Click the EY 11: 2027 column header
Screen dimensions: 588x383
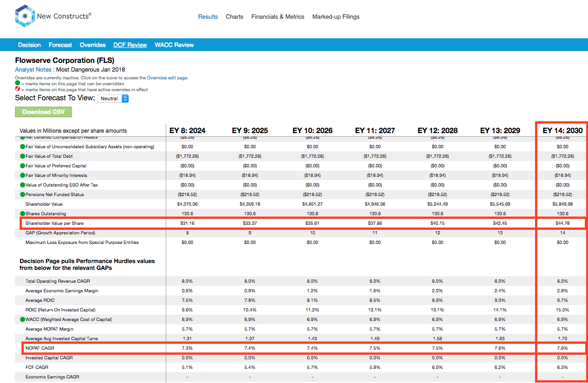tap(375, 131)
